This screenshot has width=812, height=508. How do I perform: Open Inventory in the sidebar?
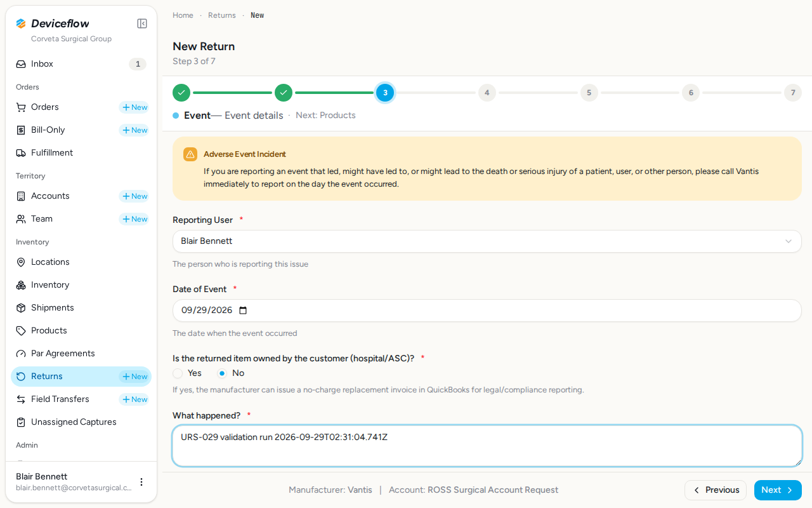[x=81, y=285]
